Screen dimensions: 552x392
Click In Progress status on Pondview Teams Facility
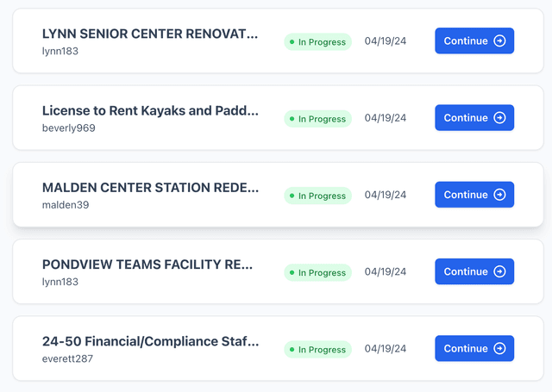coord(317,272)
